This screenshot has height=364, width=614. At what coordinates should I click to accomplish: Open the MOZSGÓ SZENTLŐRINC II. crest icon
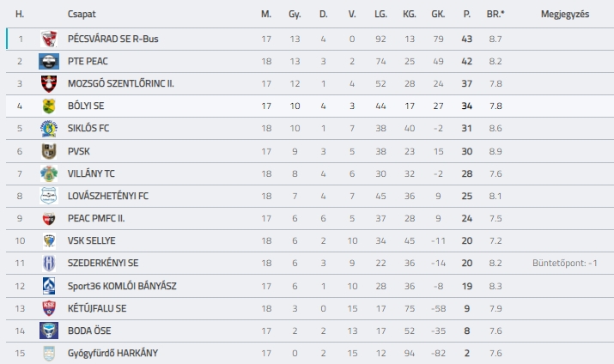point(49,84)
